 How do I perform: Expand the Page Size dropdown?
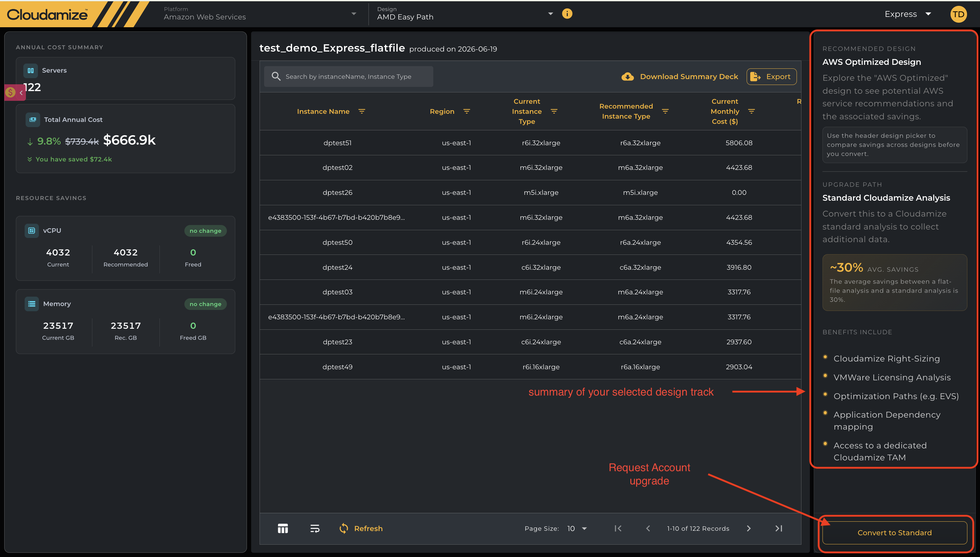[577, 528]
